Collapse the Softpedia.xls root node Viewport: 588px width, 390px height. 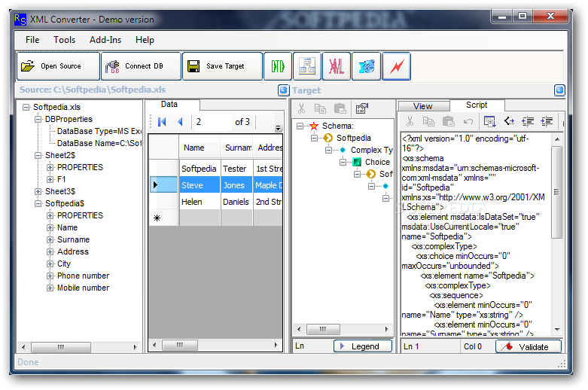[x=26, y=107]
